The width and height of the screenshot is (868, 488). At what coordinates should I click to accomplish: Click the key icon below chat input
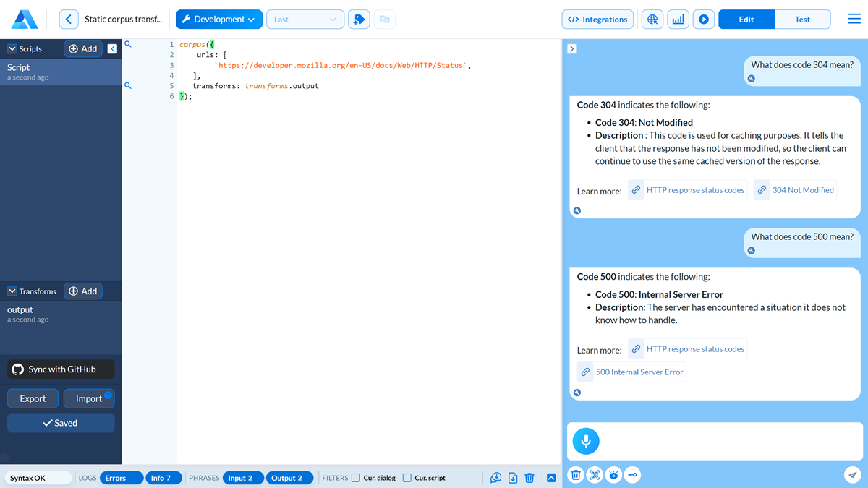coord(632,475)
